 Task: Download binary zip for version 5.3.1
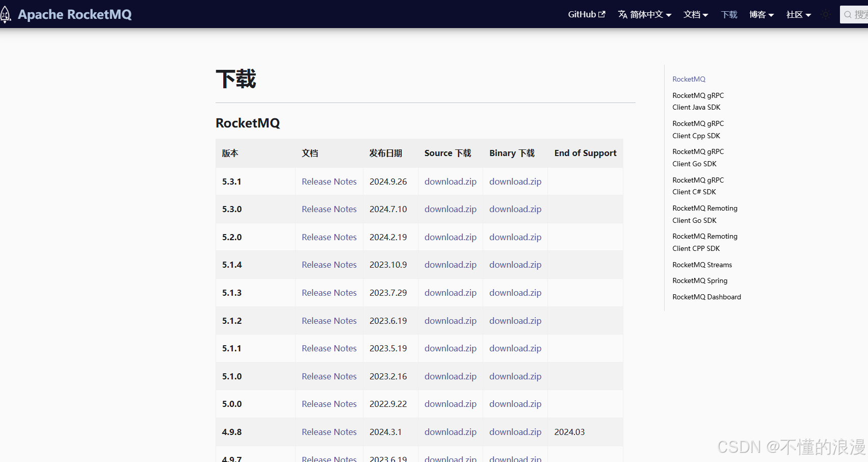[515, 182]
